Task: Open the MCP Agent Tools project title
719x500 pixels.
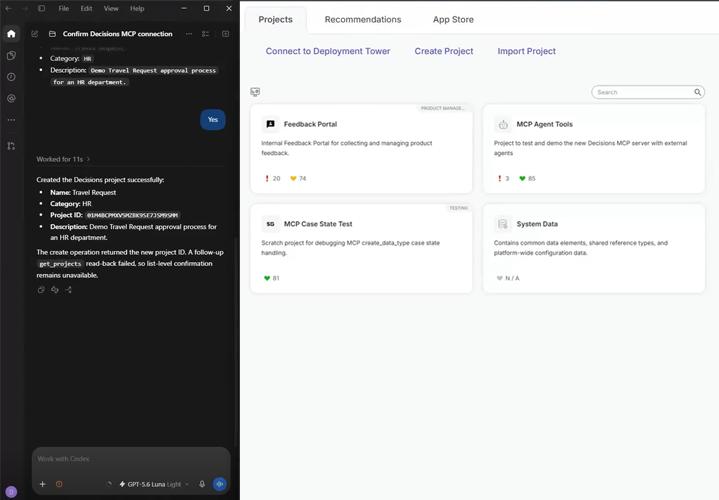Action: (544, 124)
